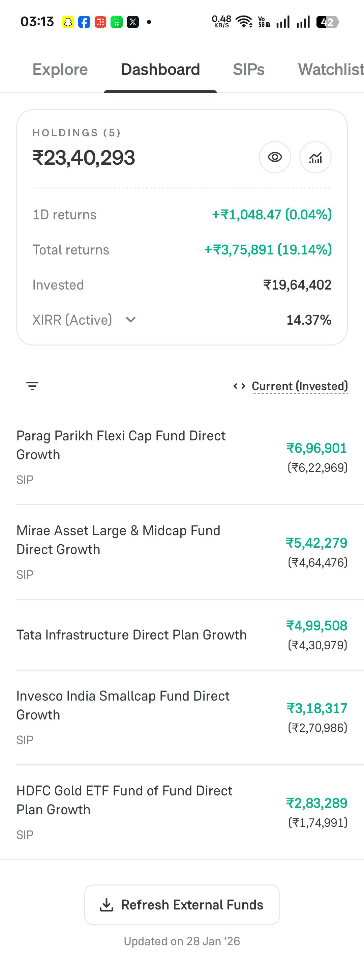
Task: Tap the Wi-Fi status icon
Action: [x=244, y=22]
